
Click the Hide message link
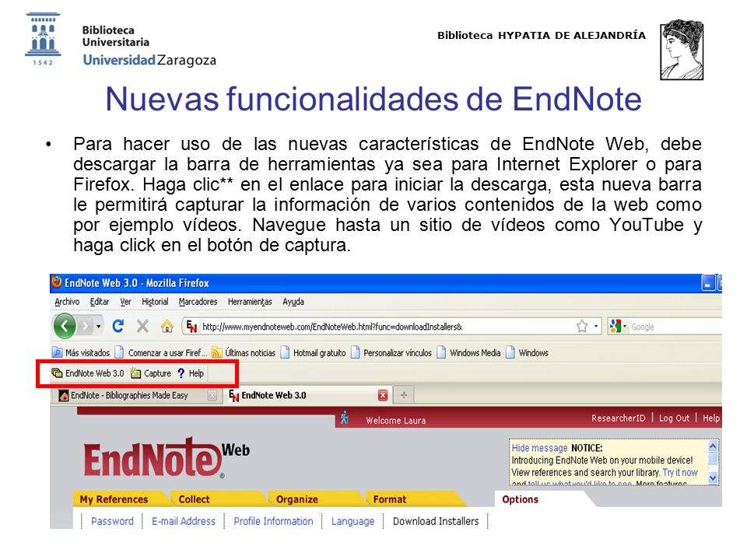point(539,448)
